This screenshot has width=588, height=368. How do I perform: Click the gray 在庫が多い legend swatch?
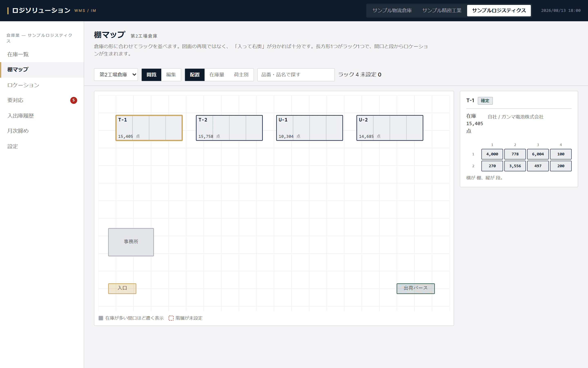(x=101, y=318)
